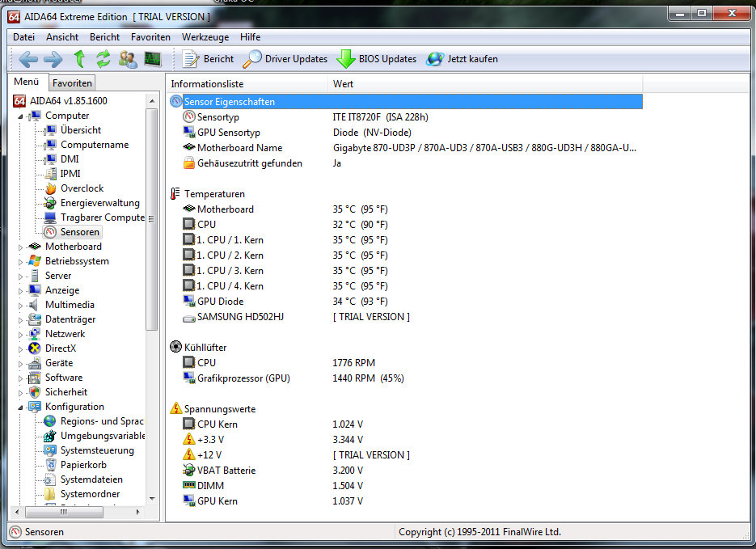Viewport: 756px width, 549px height.
Task: Expand the Motherboard tree node
Action: 20,247
